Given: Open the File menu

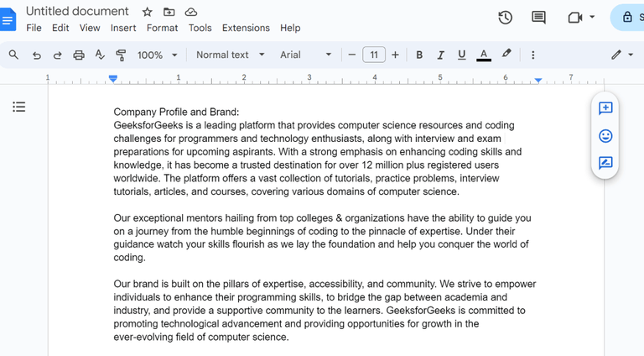Looking at the screenshot, I should coord(34,28).
